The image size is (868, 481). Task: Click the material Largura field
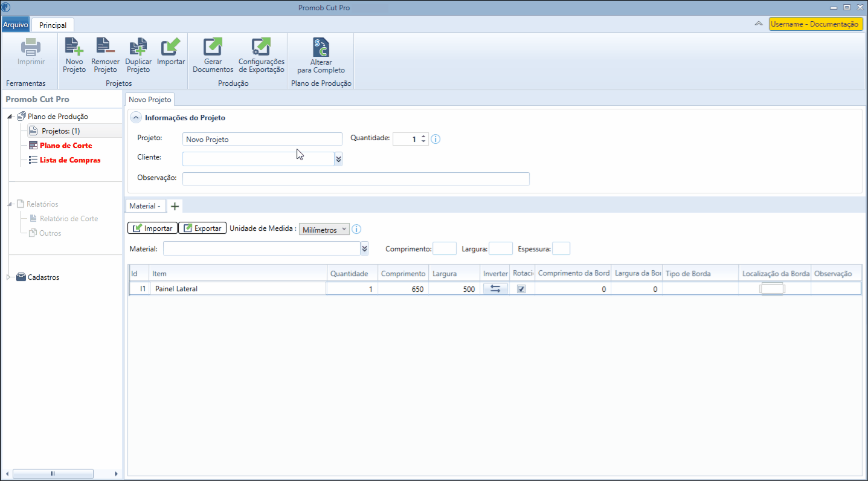tap(501, 248)
